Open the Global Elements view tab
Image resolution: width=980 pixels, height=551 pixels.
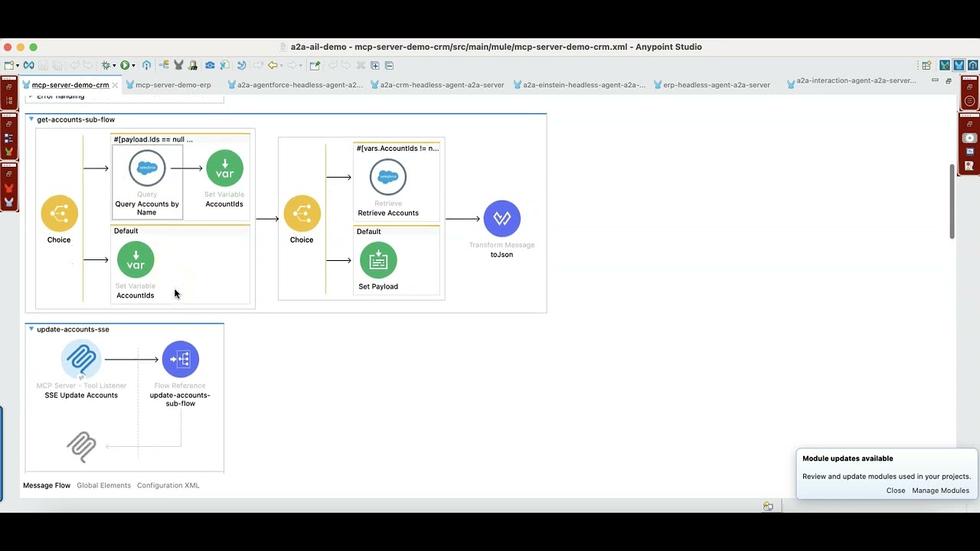(103, 485)
